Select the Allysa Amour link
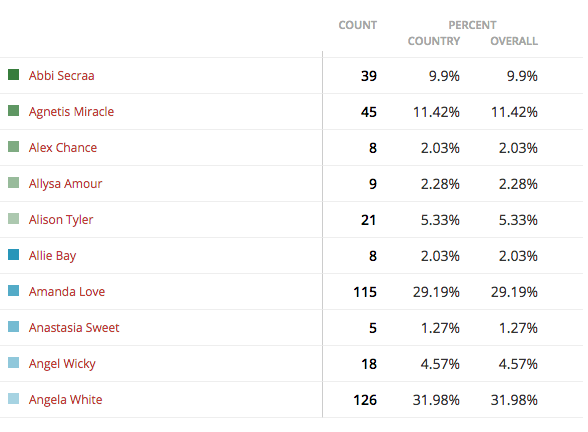This screenshot has height=432, width=588. click(x=65, y=184)
